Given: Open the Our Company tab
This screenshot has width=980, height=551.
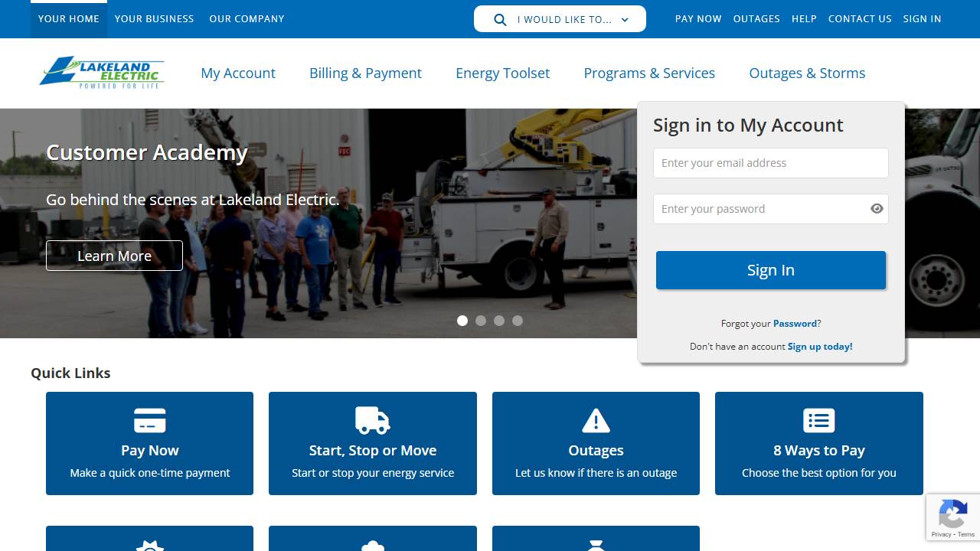Looking at the screenshot, I should pos(247,19).
